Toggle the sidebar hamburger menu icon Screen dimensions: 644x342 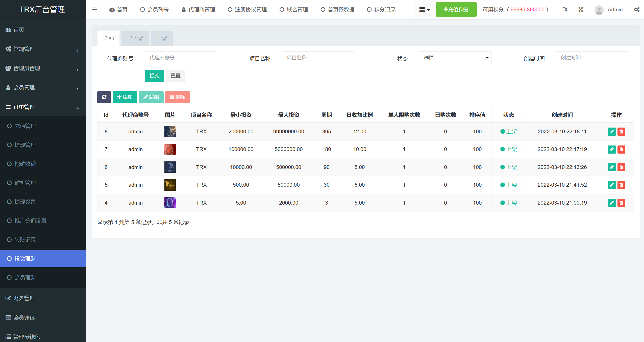click(94, 10)
